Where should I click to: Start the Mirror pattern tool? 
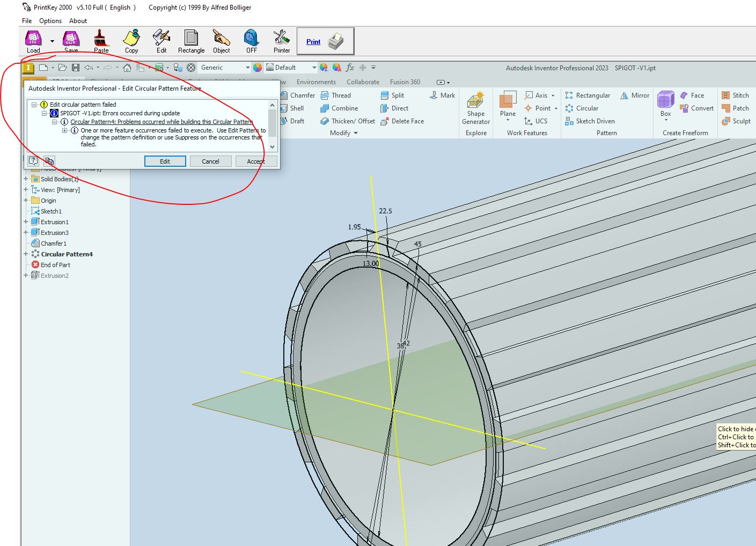click(x=635, y=95)
